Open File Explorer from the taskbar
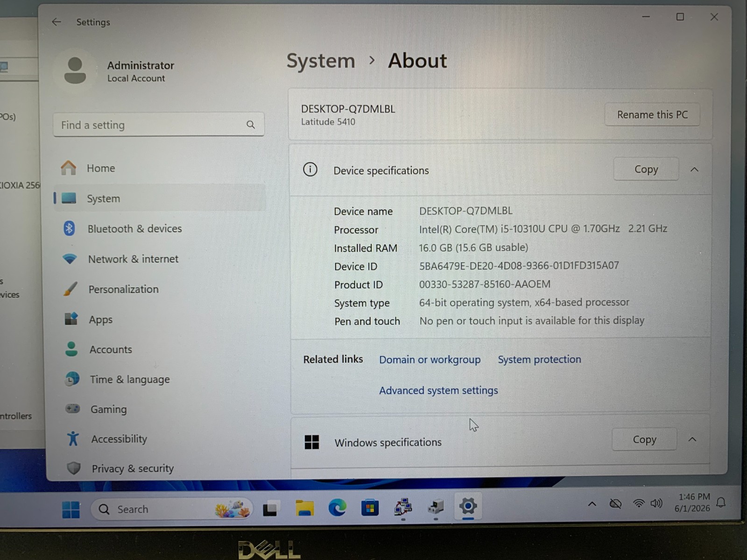The image size is (747, 560). click(x=304, y=508)
